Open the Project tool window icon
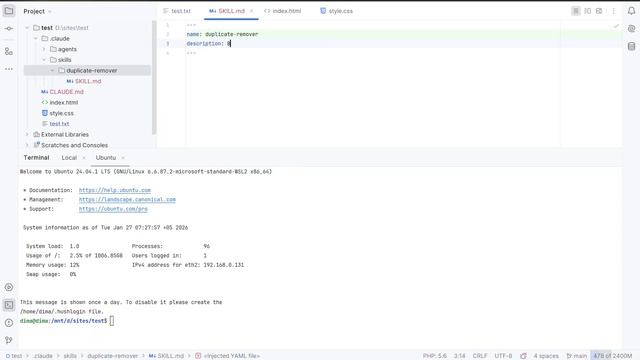 [9, 11]
